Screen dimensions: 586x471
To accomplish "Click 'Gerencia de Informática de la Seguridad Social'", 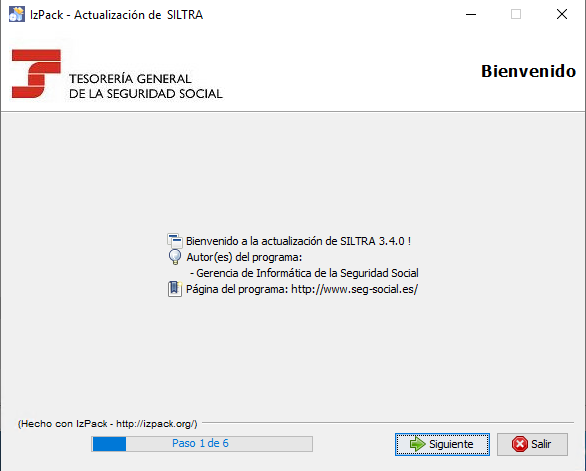I will pos(304,273).
